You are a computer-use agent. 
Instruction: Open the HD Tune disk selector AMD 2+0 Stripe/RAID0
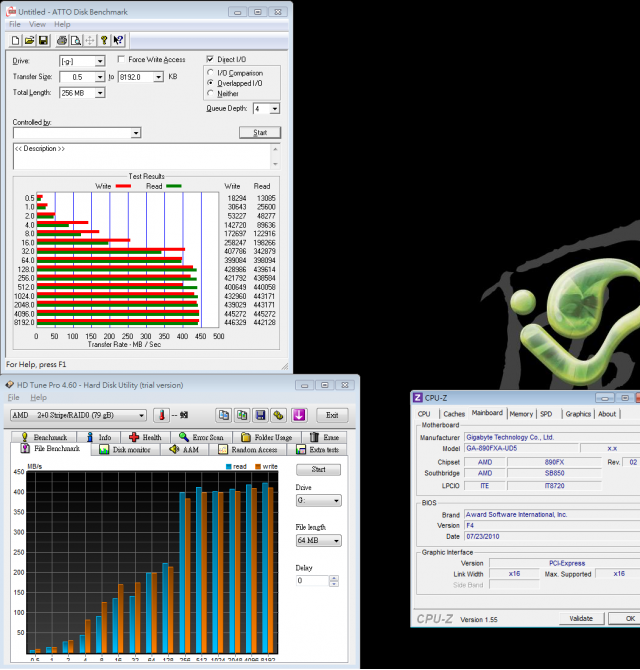pyautogui.click(x=78, y=415)
